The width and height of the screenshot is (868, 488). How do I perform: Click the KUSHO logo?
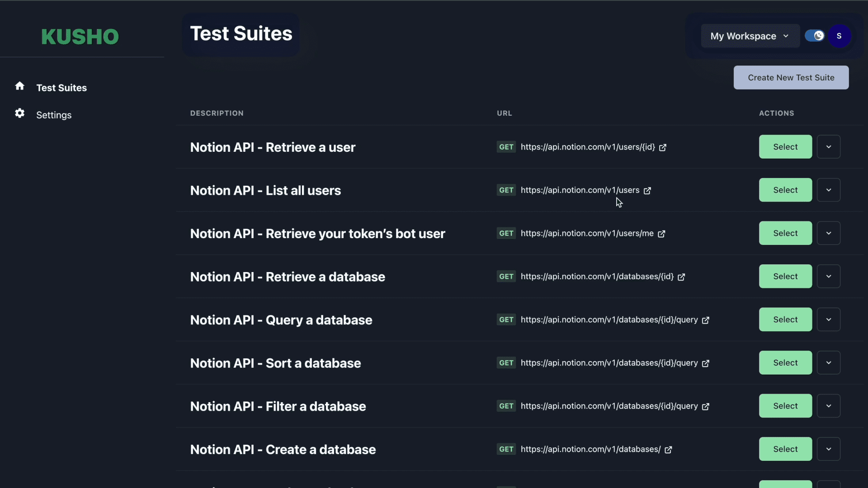point(80,37)
